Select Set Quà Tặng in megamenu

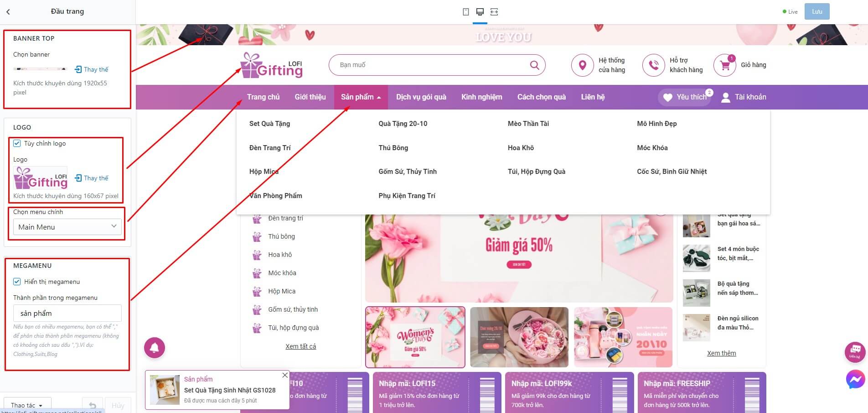pyautogui.click(x=269, y=124)
